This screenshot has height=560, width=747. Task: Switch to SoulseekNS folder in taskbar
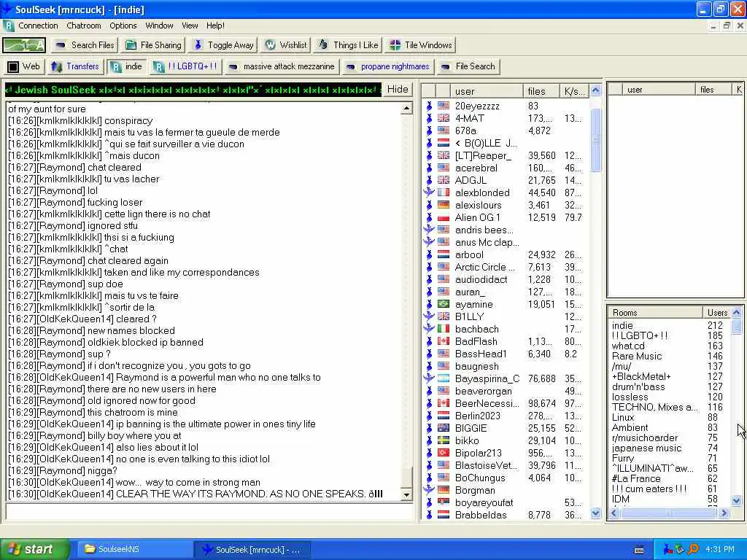pyautogui.click(x=135, y=549)
